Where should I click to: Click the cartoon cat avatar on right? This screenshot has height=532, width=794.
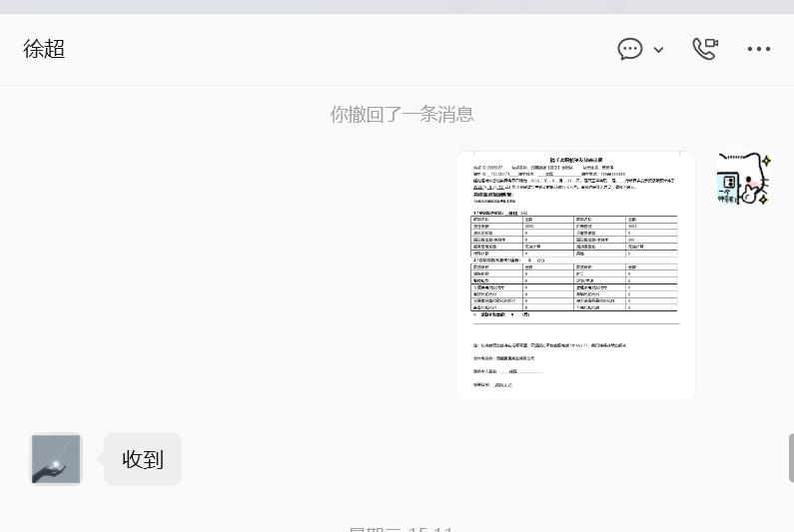pyautogui.click(x=744, y=179)
